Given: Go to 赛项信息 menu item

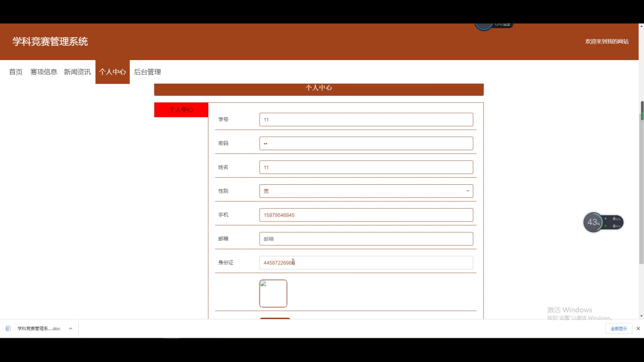Looking at the screenshot, I should (x=44, y=72).
